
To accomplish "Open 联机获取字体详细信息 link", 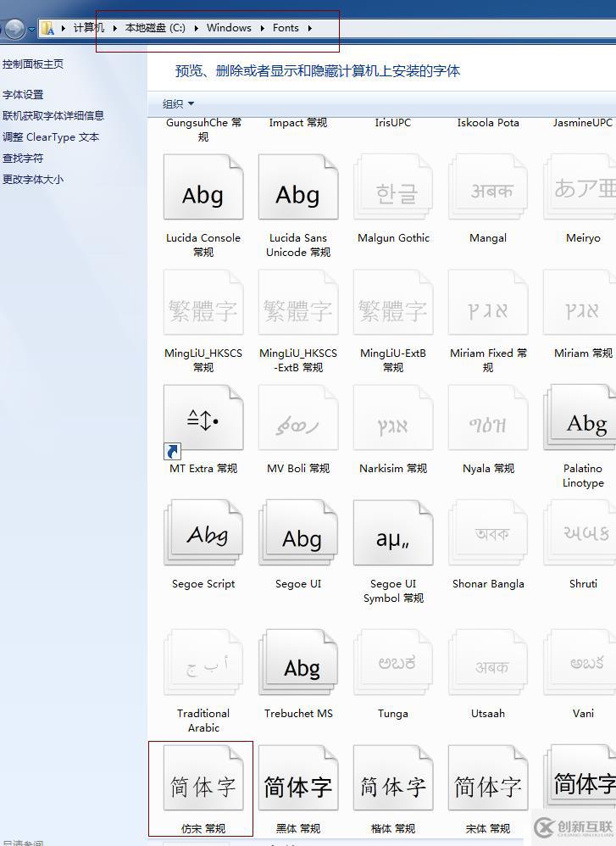I will click(x=53, y=116).
